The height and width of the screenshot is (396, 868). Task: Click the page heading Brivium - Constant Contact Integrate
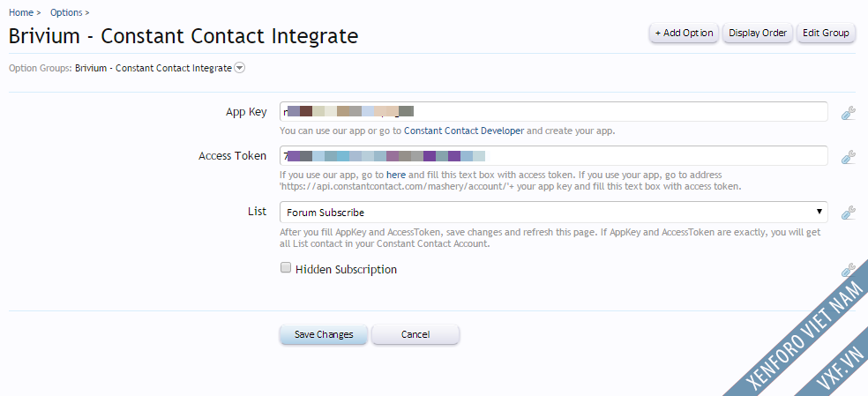coord(183,36)
